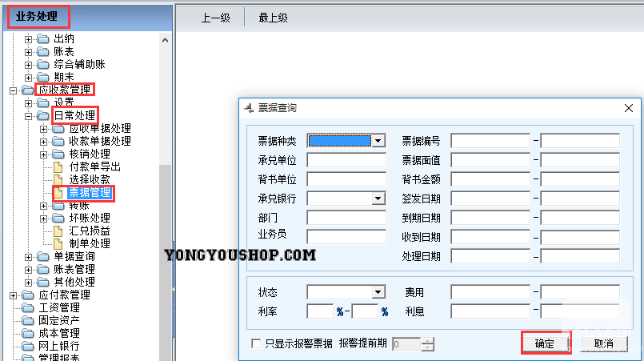Cancel the dialog with 取消

tap(604, 343)
